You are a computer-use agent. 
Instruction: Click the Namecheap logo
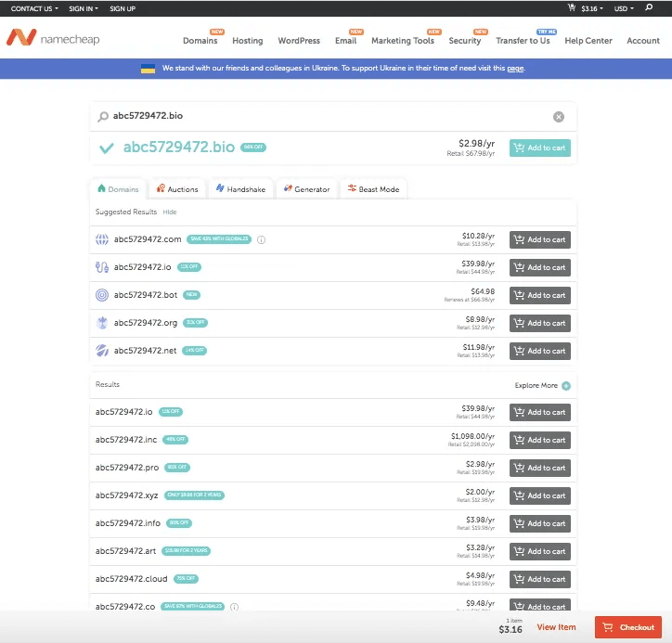[53, 38]
